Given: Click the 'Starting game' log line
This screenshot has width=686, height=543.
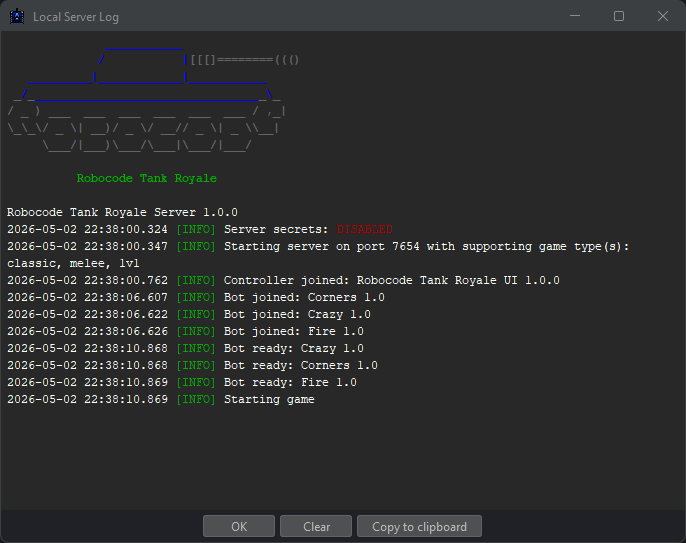Looking at the screenshot, I should (161, 399).
